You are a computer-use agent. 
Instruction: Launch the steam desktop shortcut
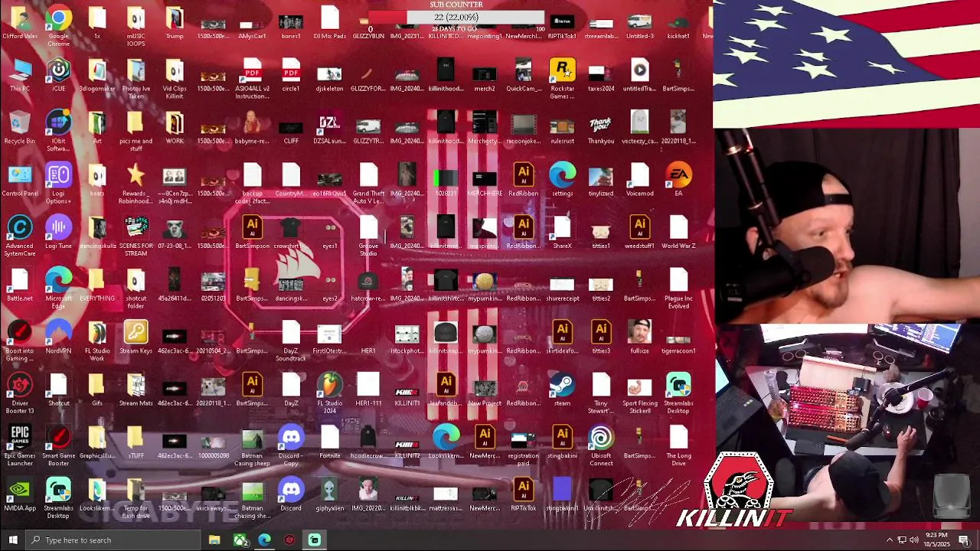(x=562, y=390)
